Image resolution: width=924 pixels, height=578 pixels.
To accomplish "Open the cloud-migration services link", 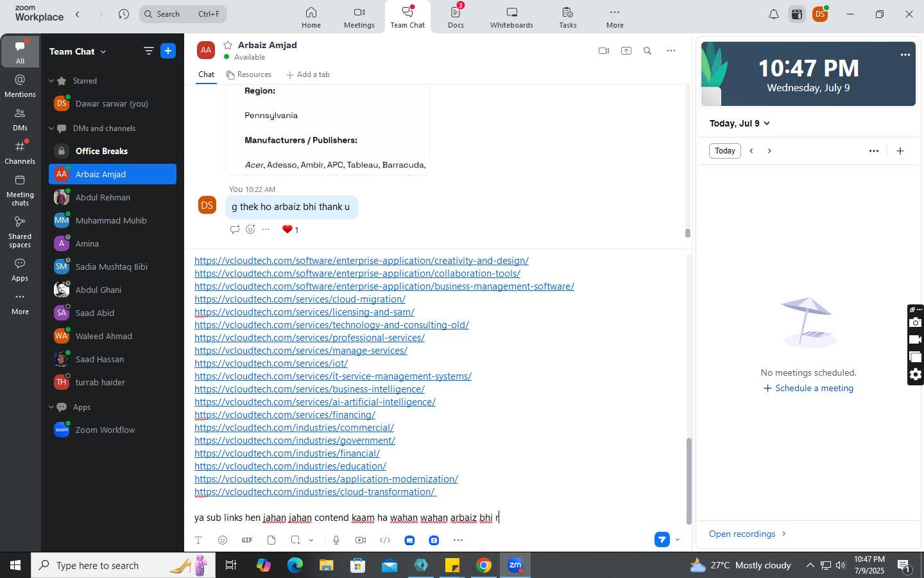I will point(300,299).
